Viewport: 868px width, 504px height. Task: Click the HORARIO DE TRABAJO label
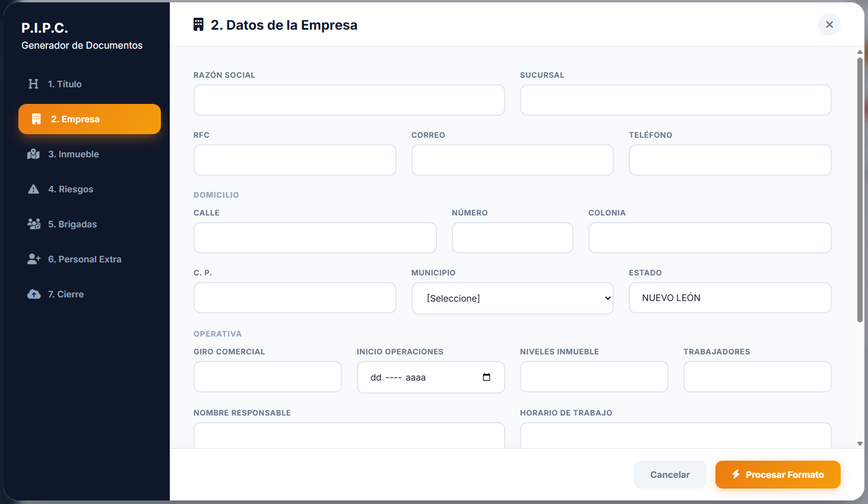click(566, 413)
